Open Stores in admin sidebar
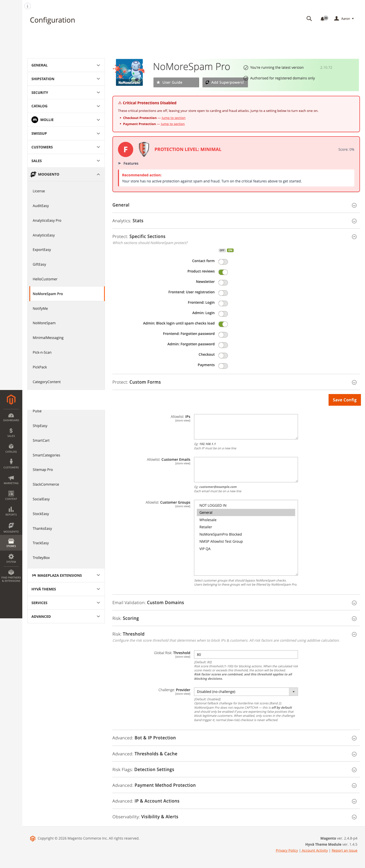The width and height of the screenshot is (365, 868). coord(11,543)
